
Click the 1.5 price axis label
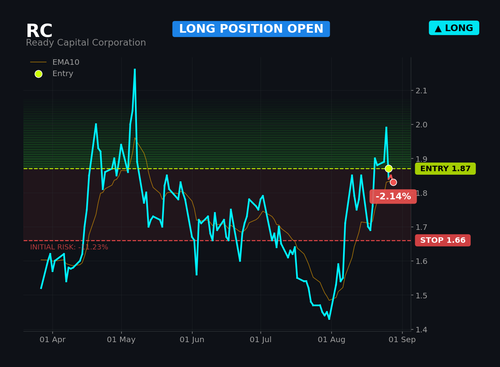[x=421, y=296]
